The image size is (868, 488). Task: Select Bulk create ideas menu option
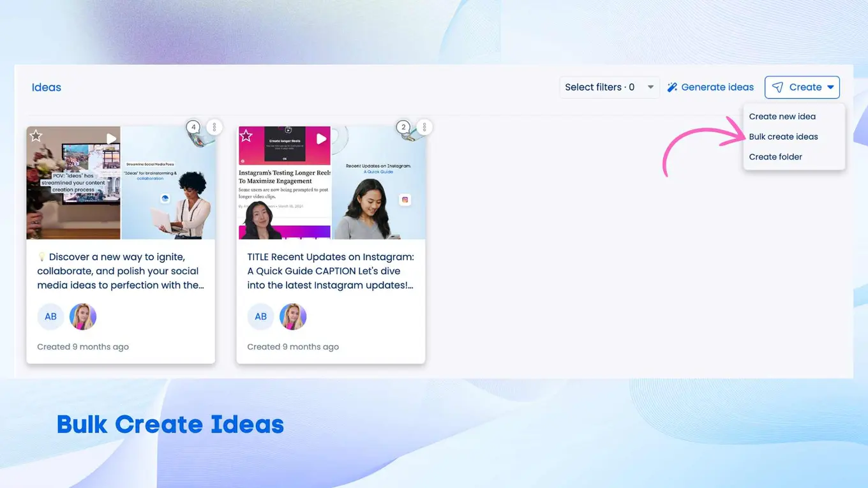pos(783,137)
